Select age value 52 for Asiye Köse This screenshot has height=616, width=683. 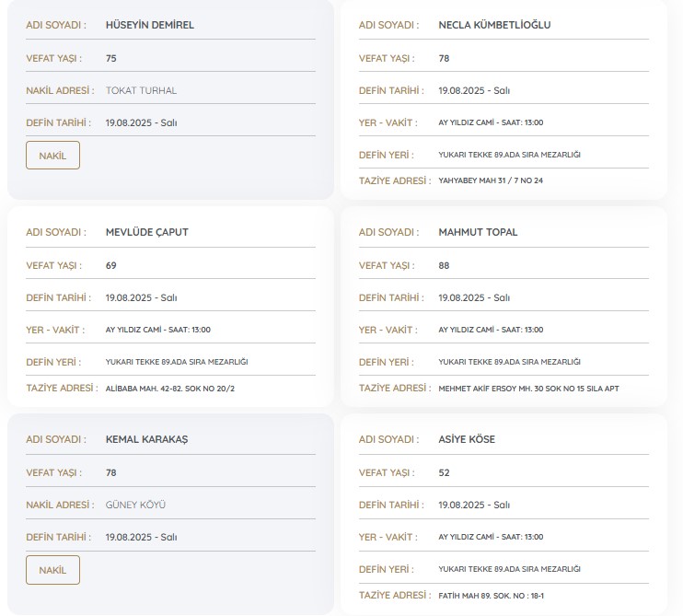(x=445, y=472)
